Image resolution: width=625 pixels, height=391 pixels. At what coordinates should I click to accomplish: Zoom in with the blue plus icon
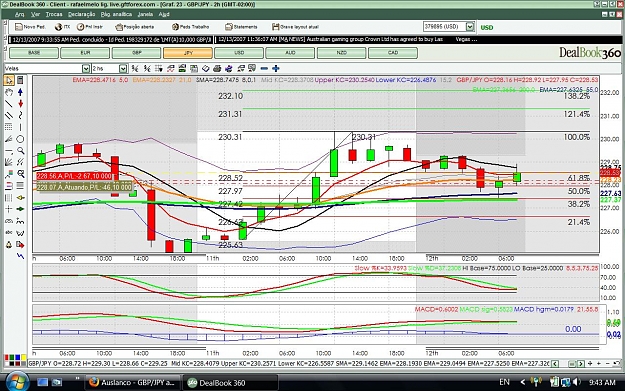point(275,69)
